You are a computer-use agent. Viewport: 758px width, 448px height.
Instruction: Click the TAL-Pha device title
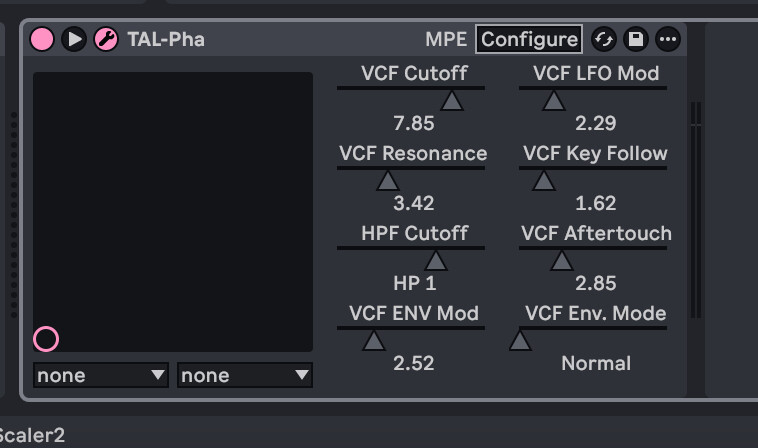click(166, 39)
